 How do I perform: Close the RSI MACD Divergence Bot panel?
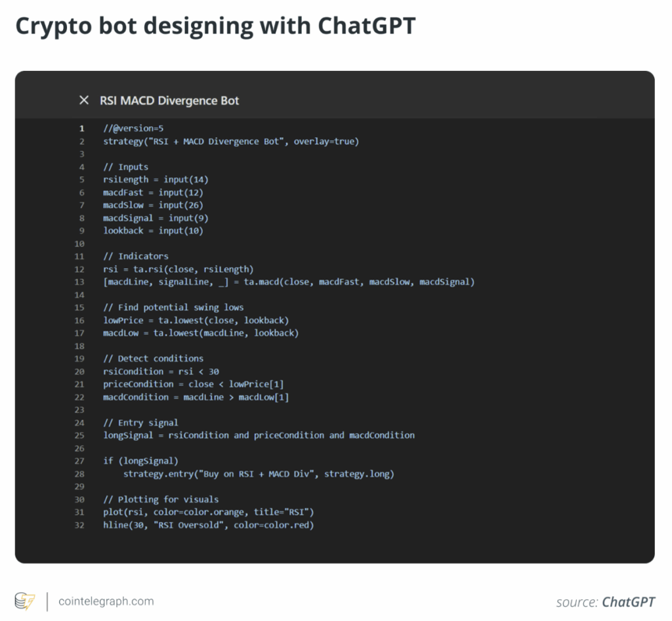coord(84,100)
